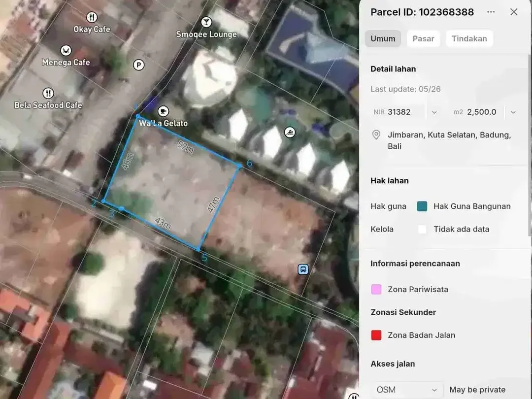Click the May be private label
The width and height of the screenshot is (532, 399).
[x=477, y=390]
